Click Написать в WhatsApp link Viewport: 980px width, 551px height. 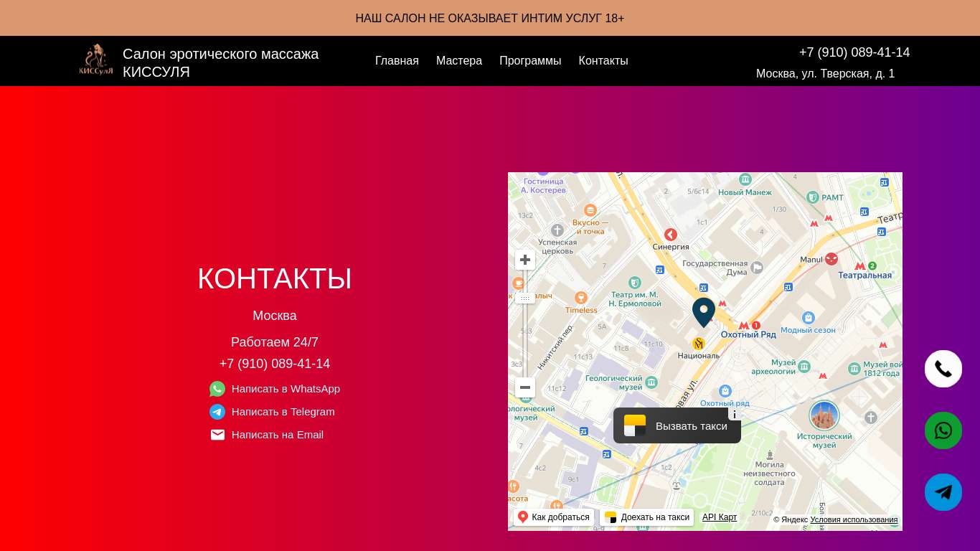(285, 389)
